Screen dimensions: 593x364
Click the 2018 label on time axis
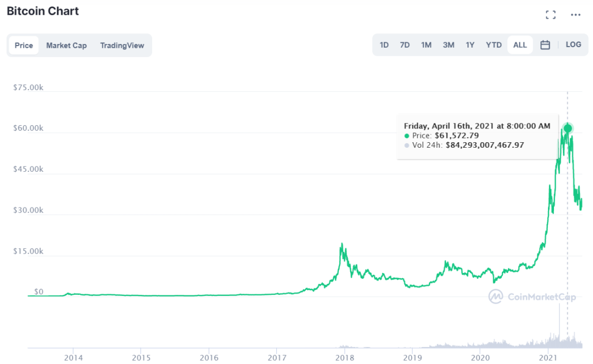(x=344, y=357)
